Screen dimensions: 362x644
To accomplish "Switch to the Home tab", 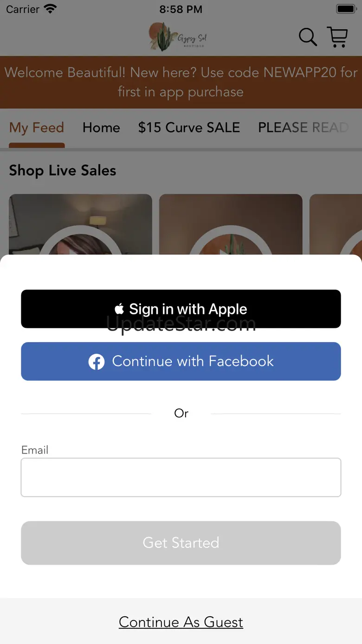I will [x=101, y=128].
